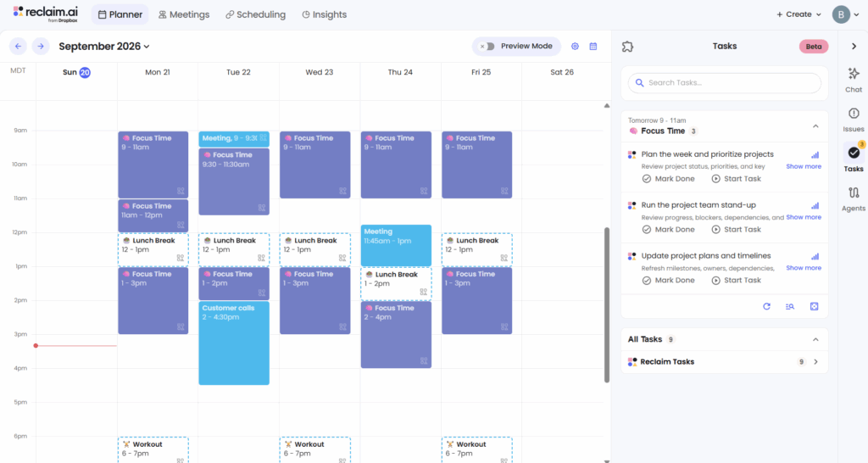
Task: Open the Agents sidebar panel
Action: click(854, 199)
